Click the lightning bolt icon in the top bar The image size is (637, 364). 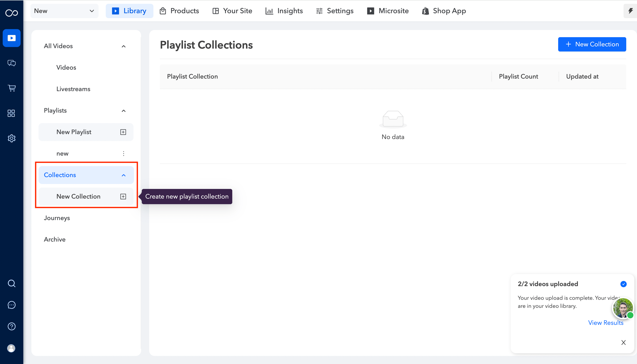[x=631, y=11]
